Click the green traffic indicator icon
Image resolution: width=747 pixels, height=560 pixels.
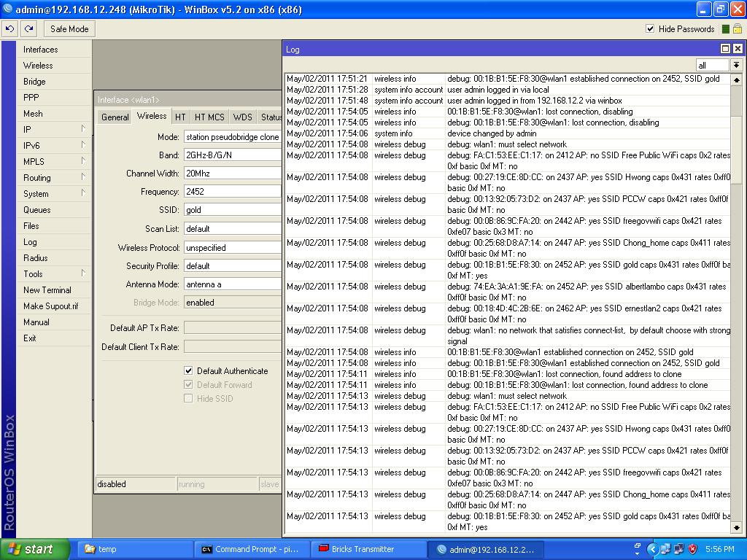(x=726, y=29)
